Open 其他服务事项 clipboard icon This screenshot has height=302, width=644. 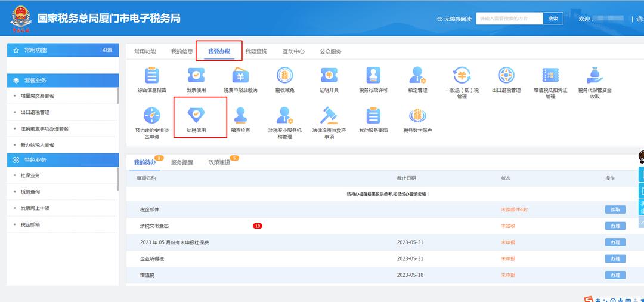373,115
